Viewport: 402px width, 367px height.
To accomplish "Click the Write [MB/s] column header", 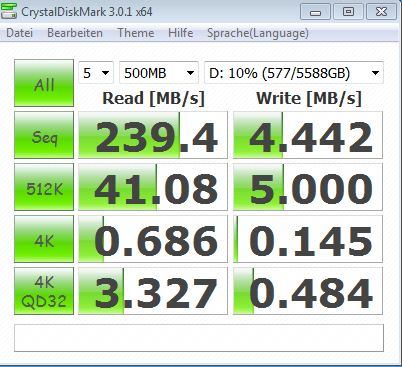I will pos(309,99).
